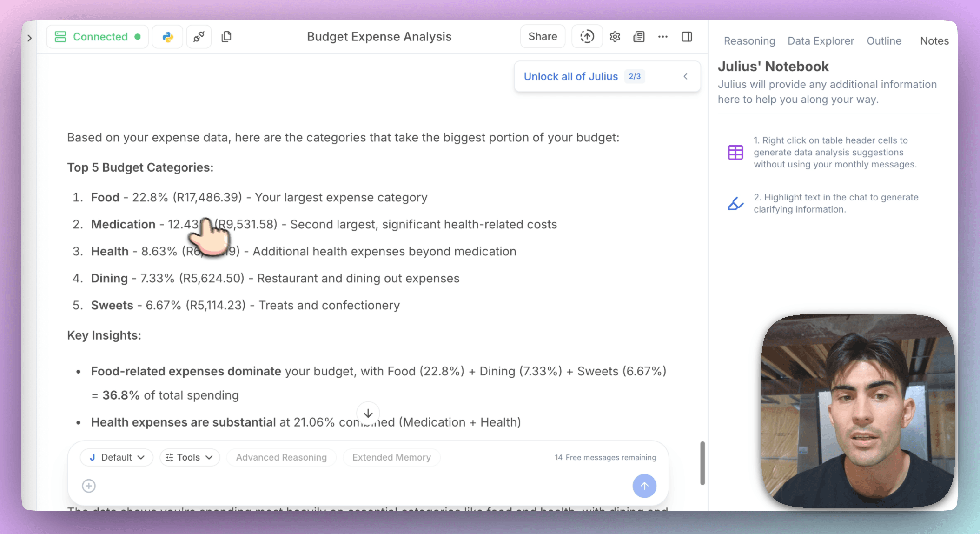Click the Connected data status toggle

[97, 36]
